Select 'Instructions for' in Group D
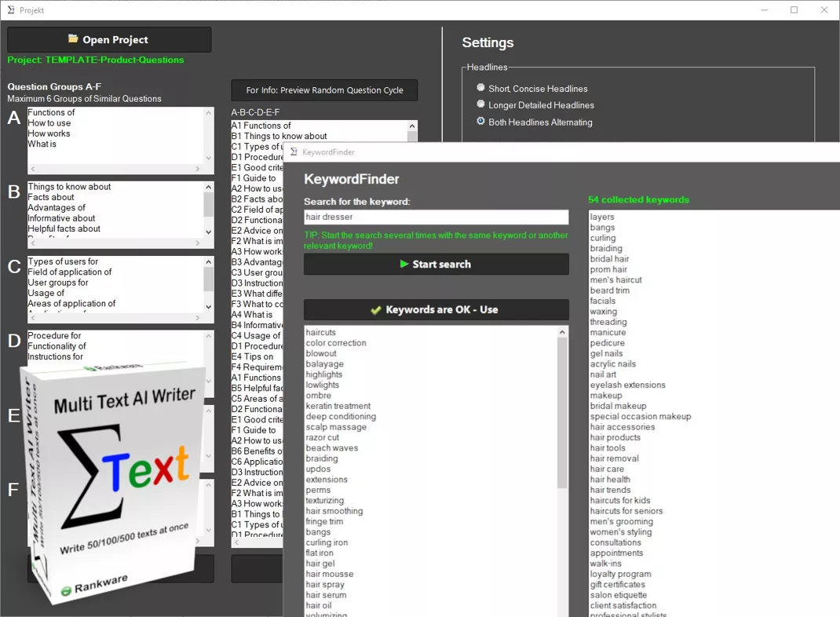Screen dimensions: 840x617 (x=56, y=356)
